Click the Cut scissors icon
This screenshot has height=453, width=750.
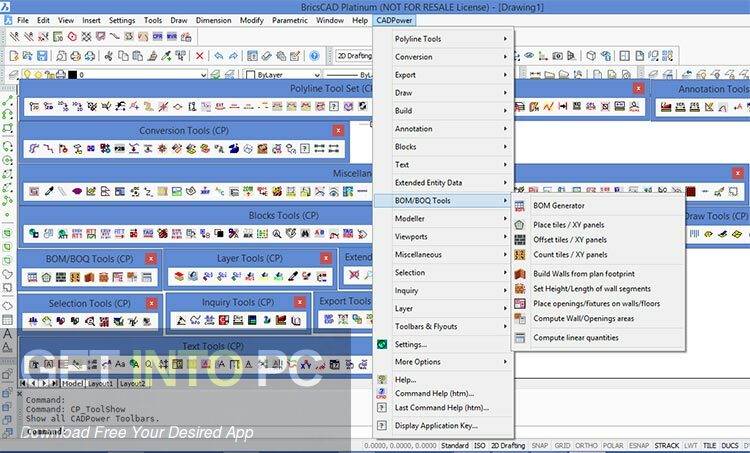[109, 56]
